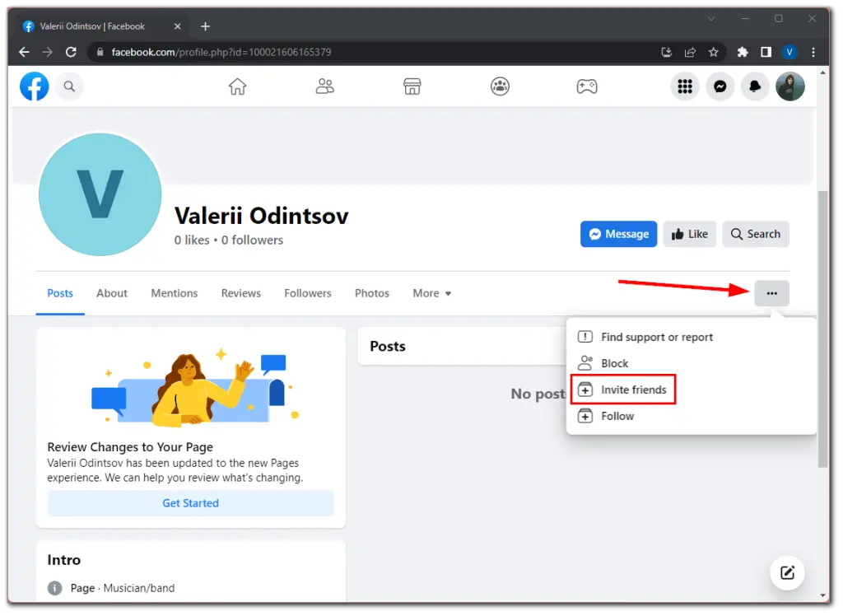Viewport: 843px width, 616px height.
Task: Click the Page info icon under Intro
Action: click(x=54, y=588)
